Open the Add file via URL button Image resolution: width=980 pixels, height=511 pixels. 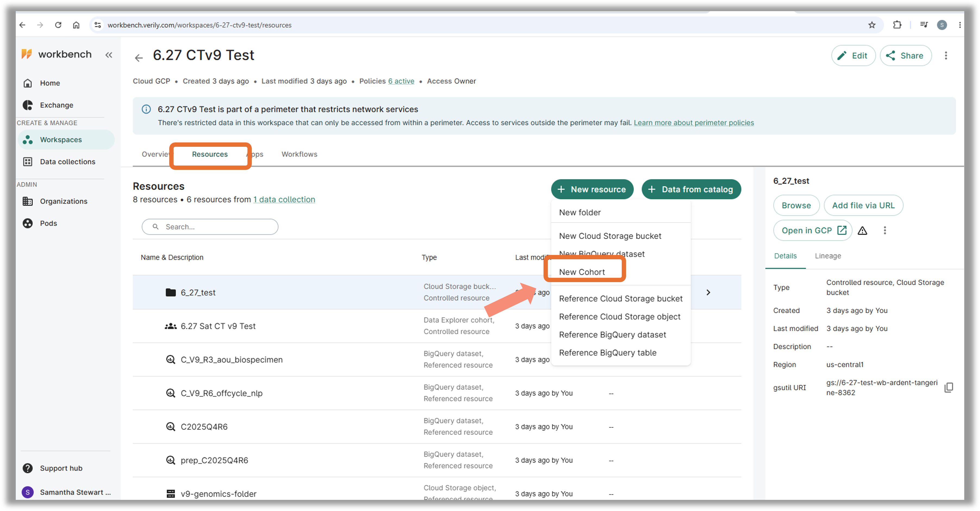(863, 205)
